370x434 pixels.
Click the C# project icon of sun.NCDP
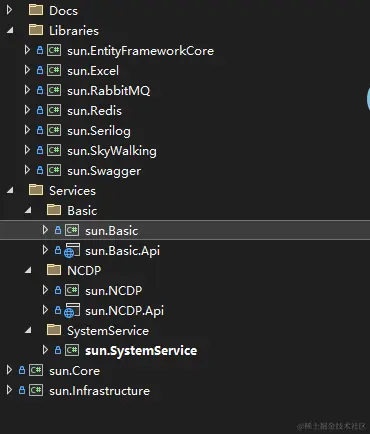72,290
